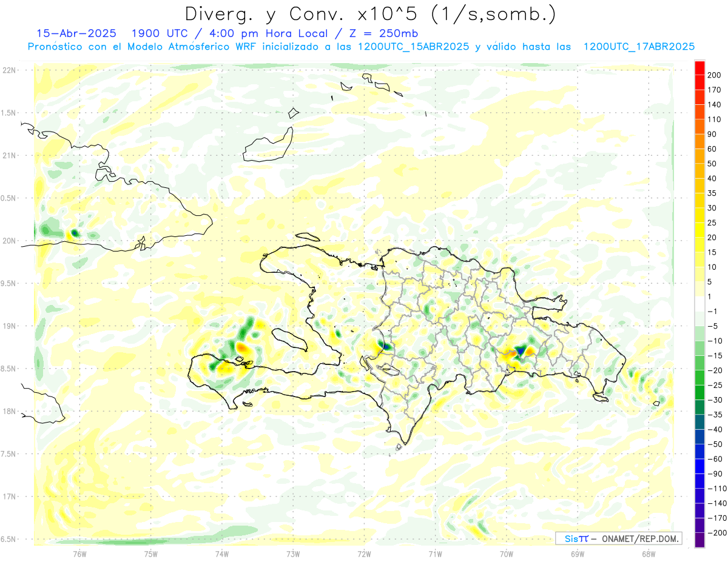Click the '19N' latitude label
This screenshot has width=728, height=562.
click(9, 326)
